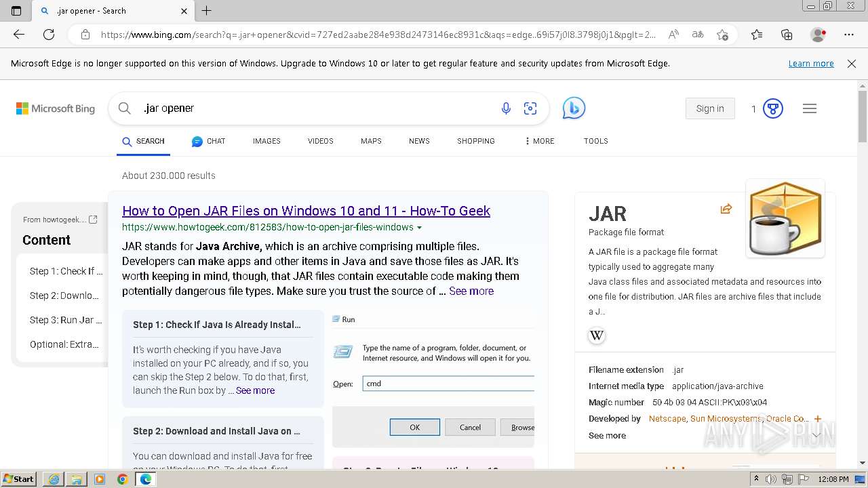This screenshot has height=488, width=868.
Task: Click the 12:08 PM taskbar clock
Action: tap(833, 479)
